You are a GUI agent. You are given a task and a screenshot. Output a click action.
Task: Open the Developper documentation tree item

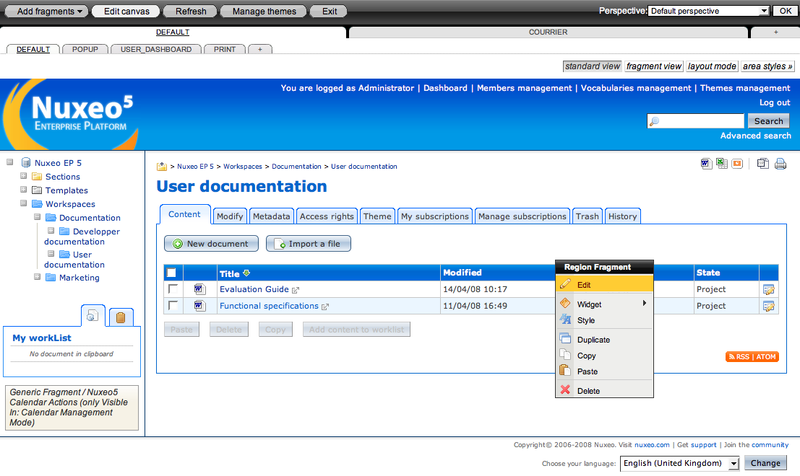[82, 236]
